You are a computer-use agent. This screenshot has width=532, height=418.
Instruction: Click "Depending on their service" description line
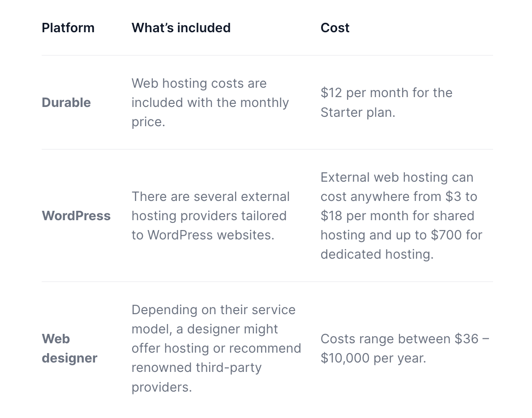pos(214,310)
